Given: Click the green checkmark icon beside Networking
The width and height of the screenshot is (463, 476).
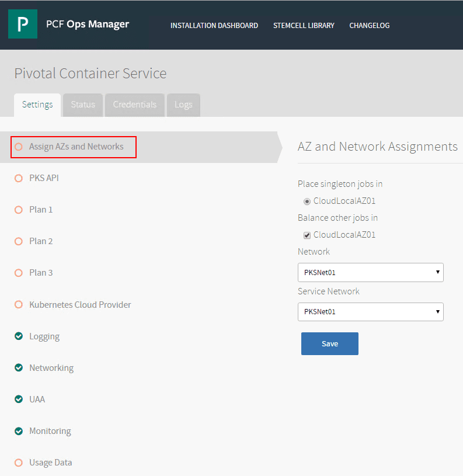Looking at the screenshot, I should 19,368.
